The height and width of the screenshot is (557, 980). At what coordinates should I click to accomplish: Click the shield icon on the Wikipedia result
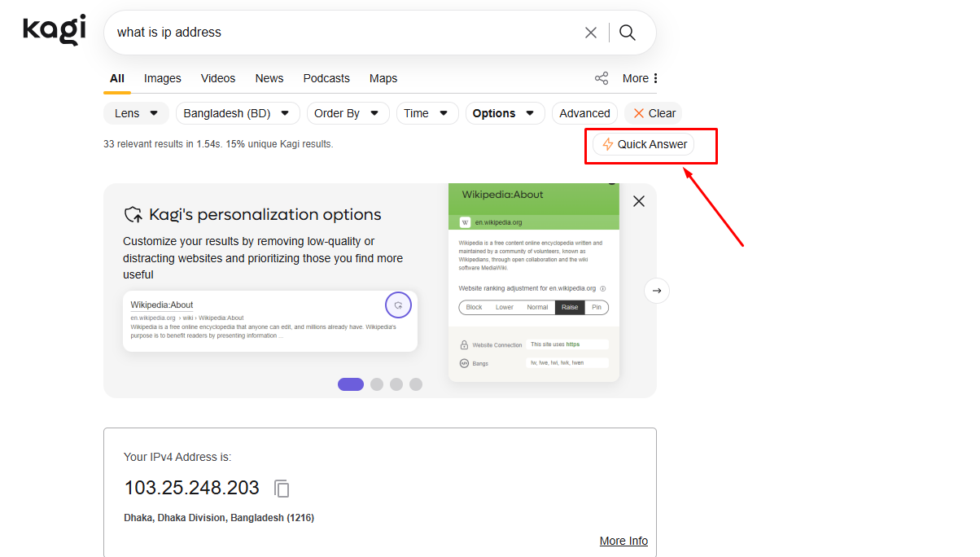pos(398,305)
